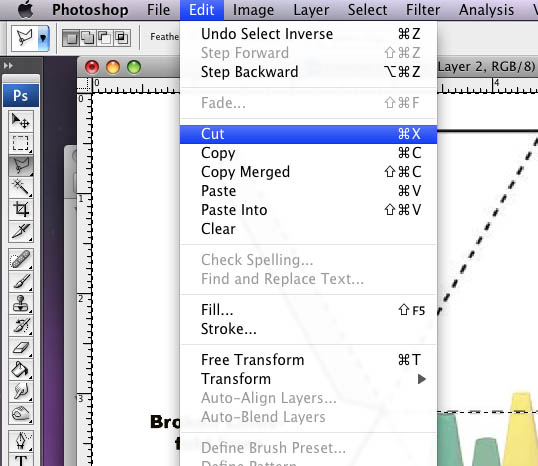Choose Intersect with Selection mode button
This screenshot has height=466, width=538.
coord(121,38)
